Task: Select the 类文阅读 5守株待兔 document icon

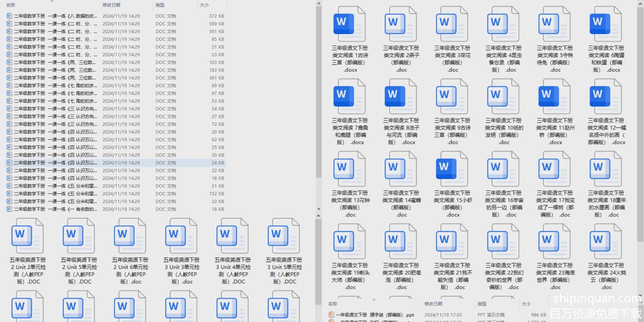Action: [554, 24]
